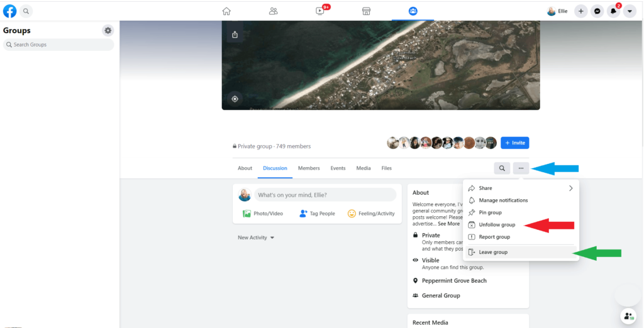Click the What's on your mind field
This screenshot has width=644, height=328.
(x=325, y=195)
